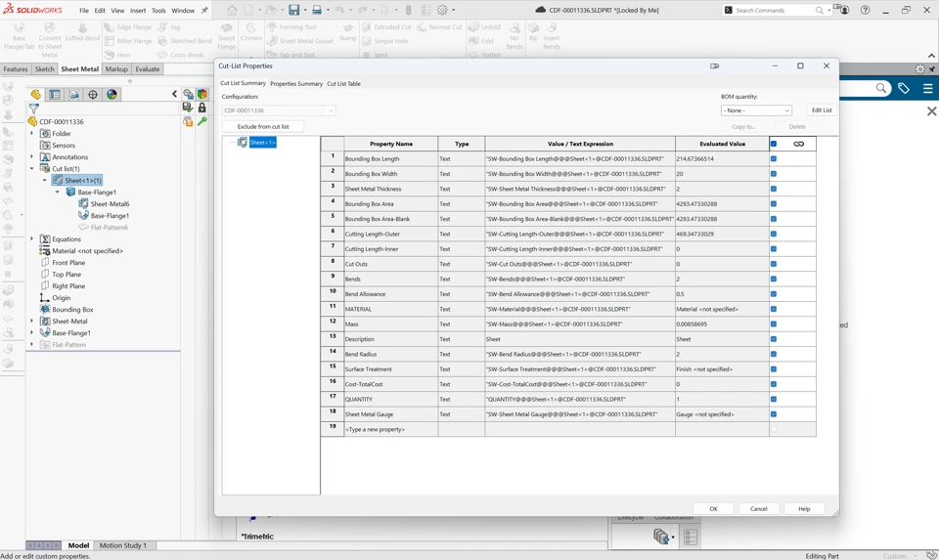This screenshot has height=560, width=939.
Task: Click the Options gear icon in top toolbar
Action: [442, 10]
